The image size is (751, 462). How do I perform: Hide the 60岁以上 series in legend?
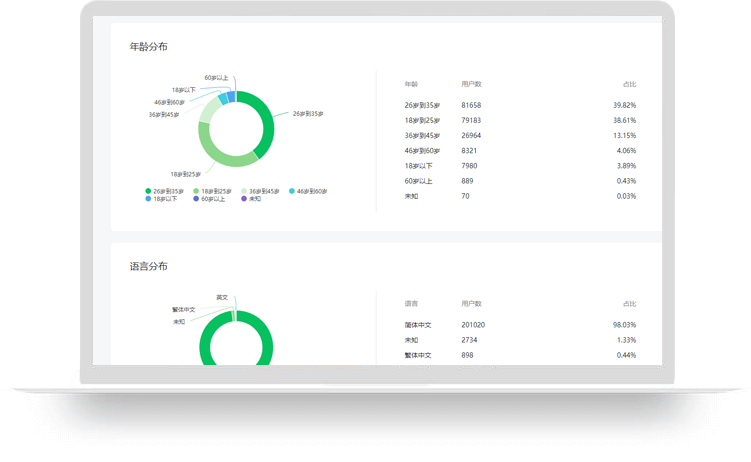click(x=211, y=199)
